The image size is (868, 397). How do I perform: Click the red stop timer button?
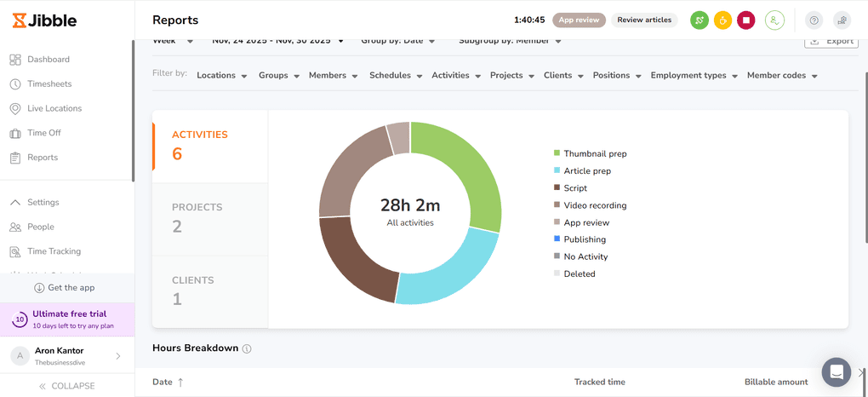(x=745, y=20)
